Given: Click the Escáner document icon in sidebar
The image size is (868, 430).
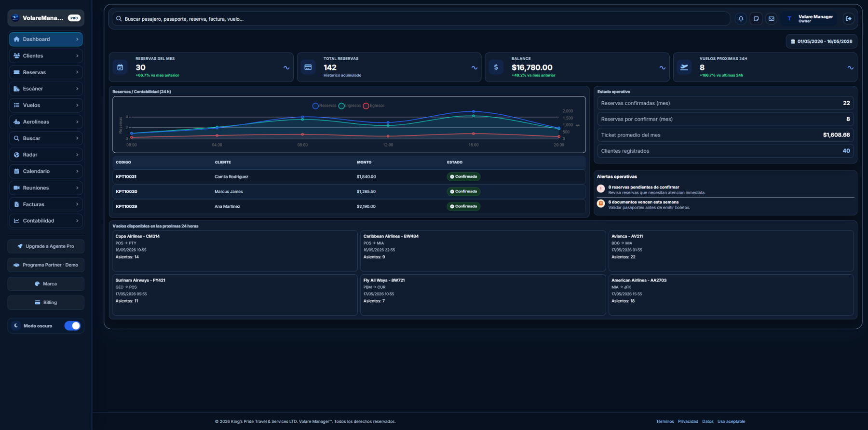Looking at the screenshot, I should pos(16,89).
